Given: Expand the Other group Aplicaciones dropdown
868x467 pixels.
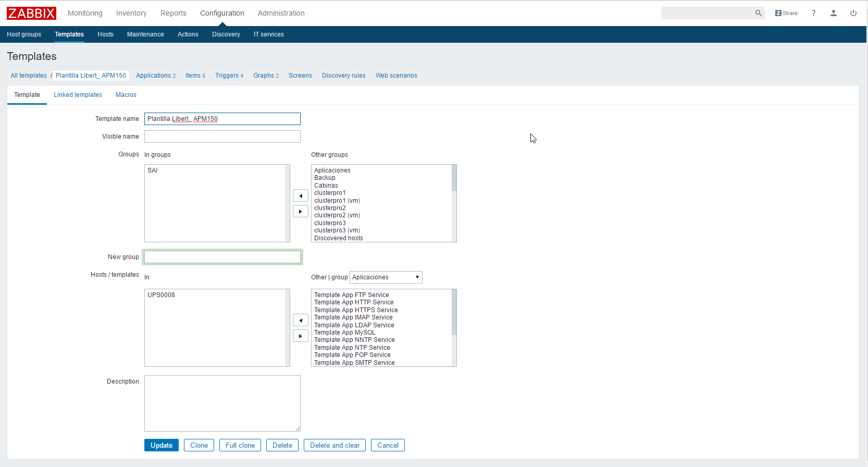Looking at the screenshot, I should coord(386,277).
